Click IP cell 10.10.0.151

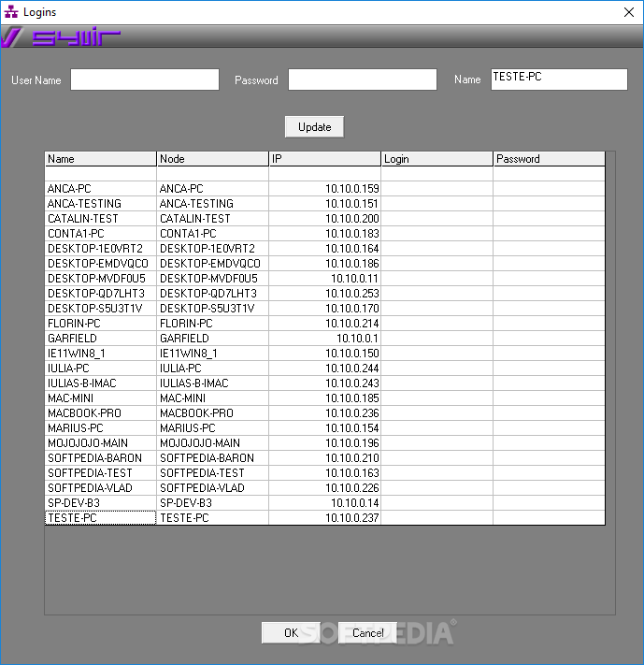tap(324, 204)
